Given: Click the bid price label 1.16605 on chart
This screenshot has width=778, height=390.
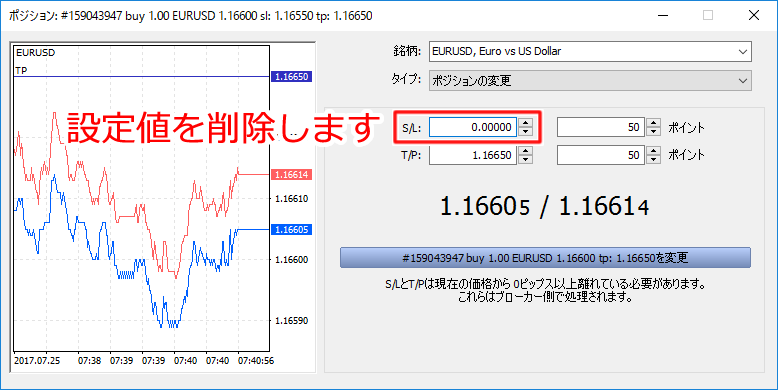Looking at the screenshot, I should tap(292, 230).
